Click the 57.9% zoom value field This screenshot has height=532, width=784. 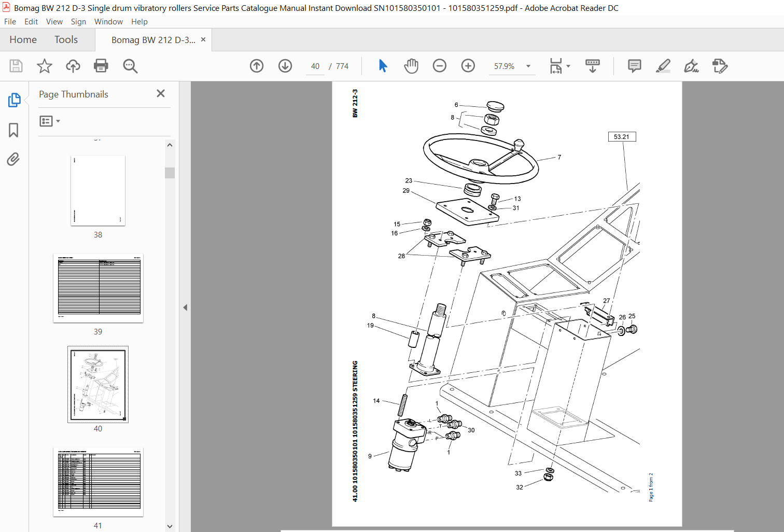[x=505, y=66]
